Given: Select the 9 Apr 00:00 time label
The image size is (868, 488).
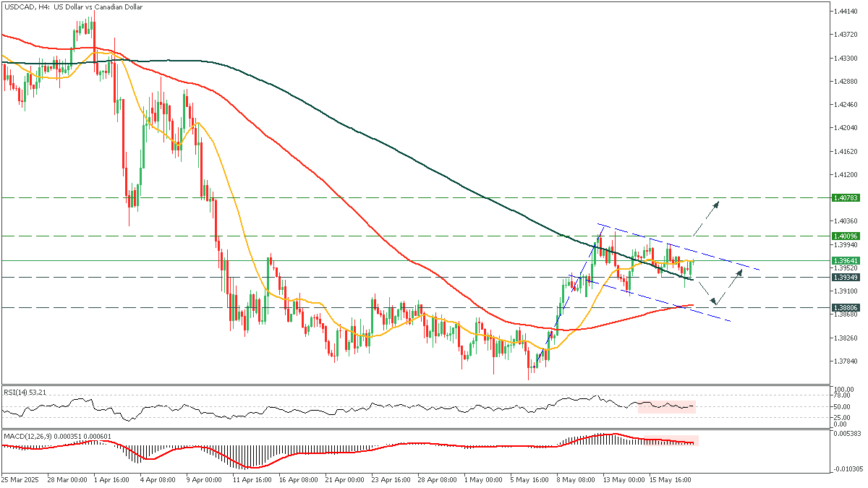Looking at the screenshot, I should click(x=205, y=479).
